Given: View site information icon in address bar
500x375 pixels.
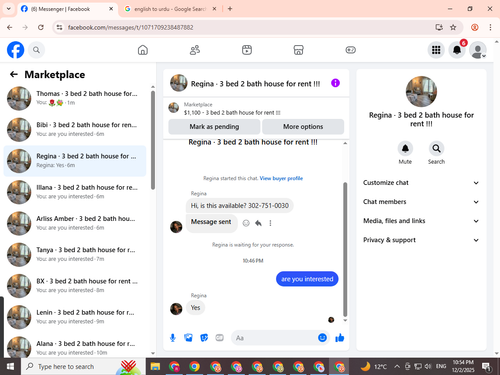Looking at the screenshot, I should 59,27.
